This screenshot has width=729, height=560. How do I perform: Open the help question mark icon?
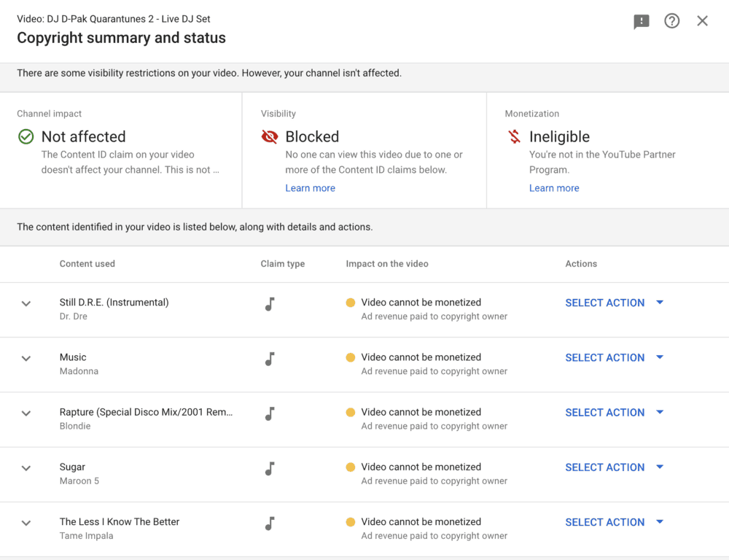click(x=672, y=21)
